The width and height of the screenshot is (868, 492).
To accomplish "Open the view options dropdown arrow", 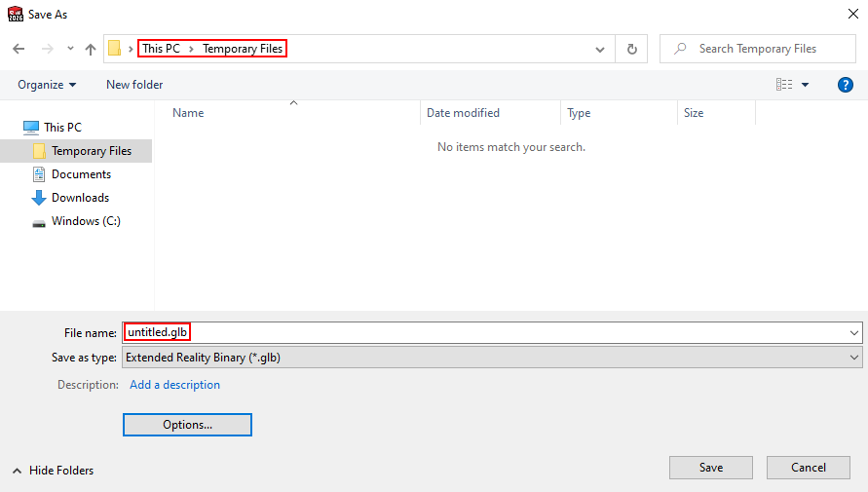I will [x=805, y=85].
